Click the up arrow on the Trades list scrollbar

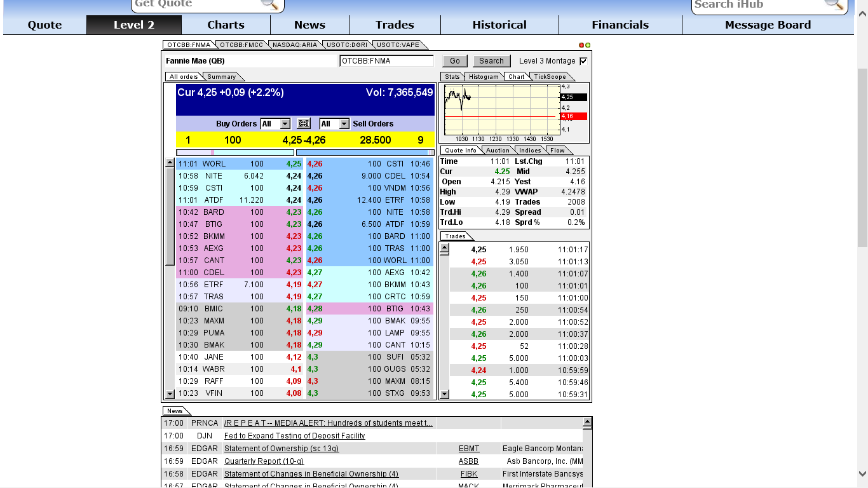click(444, 248)
